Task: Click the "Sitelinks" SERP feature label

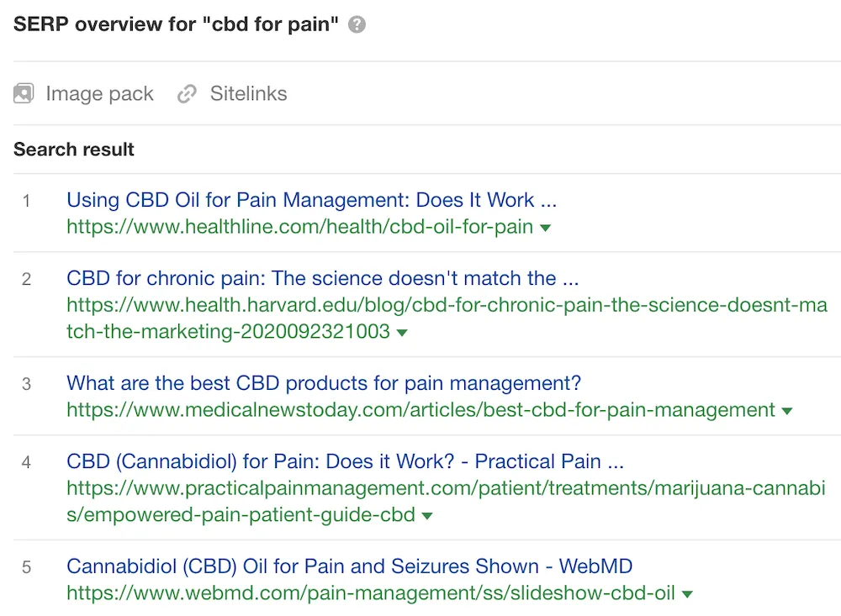Action: (248, 93)
